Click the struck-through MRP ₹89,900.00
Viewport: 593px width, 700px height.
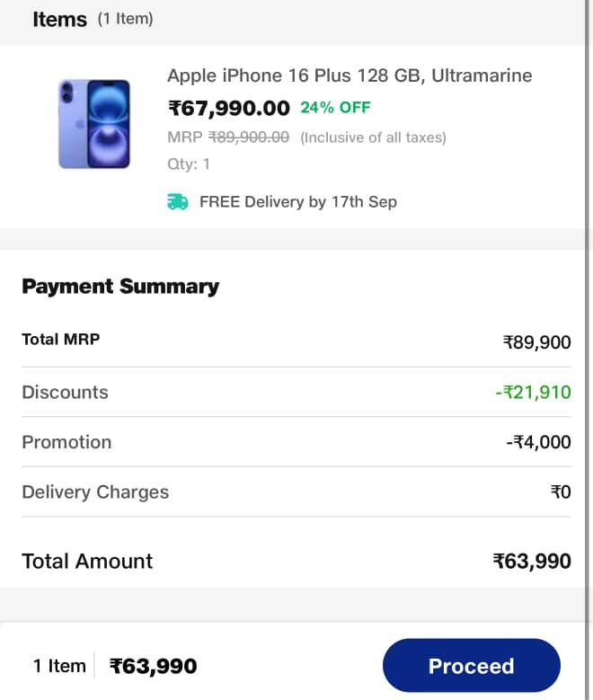pos(248,137)
